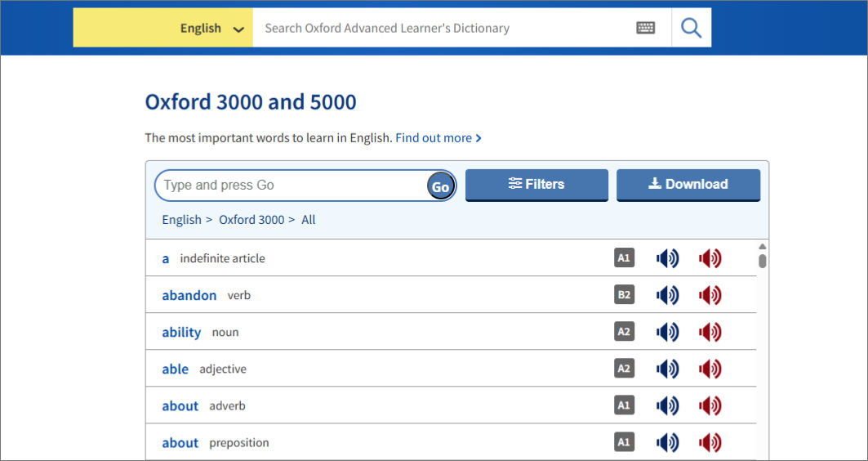Click the 'adjective' label beside able
The image size is (868, 461).
tap(223, 369)
